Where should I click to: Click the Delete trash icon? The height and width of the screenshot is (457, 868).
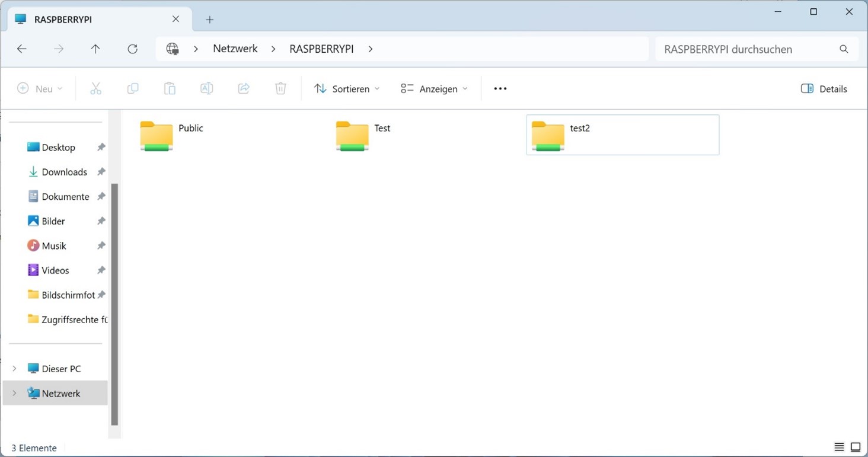tap(280, 89)
